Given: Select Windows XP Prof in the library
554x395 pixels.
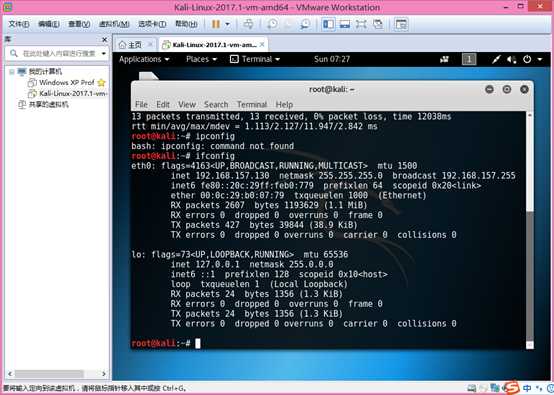Looking at the screenshot, I should pyautogui.click(x=66, y=83).
